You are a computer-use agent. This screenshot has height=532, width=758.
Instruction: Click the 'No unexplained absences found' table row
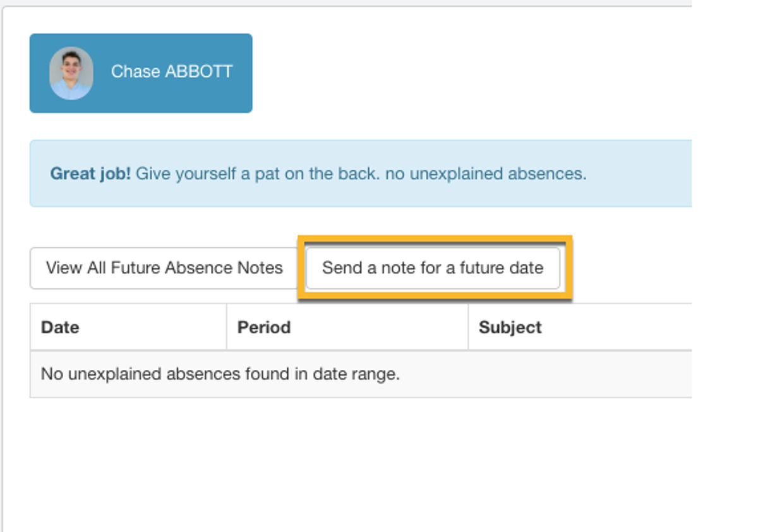pyautogui.click(x=361, y=374)
